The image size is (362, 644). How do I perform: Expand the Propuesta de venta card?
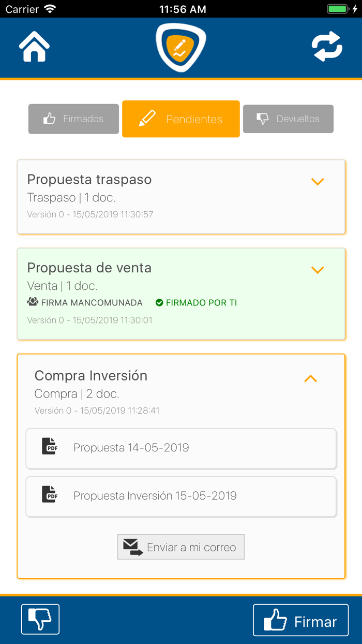(x=318, y=270)
